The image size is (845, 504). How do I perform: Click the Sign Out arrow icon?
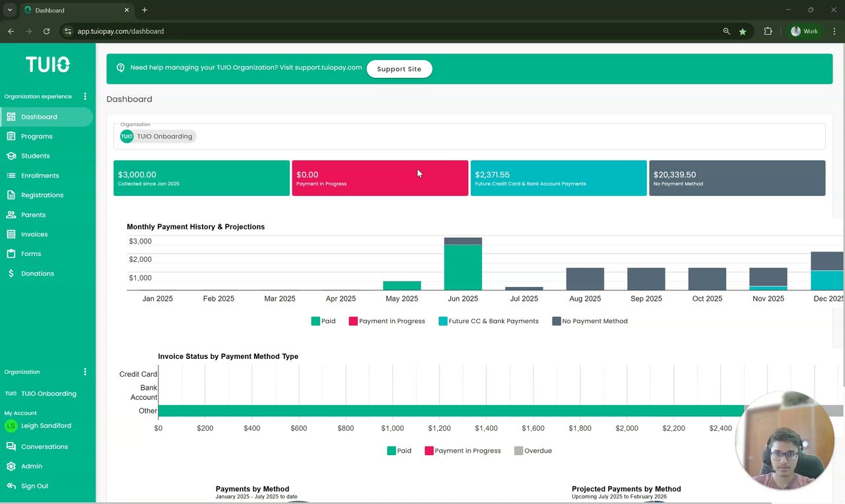tap(11, 486)
